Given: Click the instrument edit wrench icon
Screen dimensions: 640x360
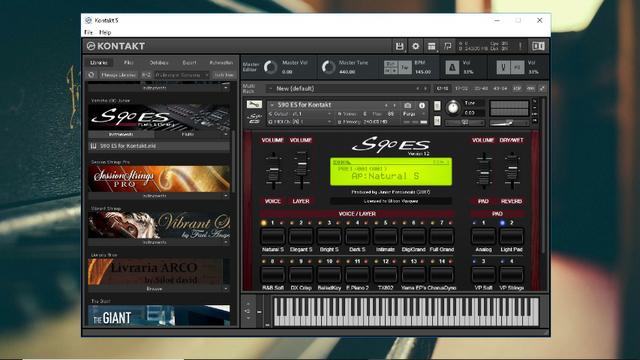Looking at the screenshot, I should 254,104.
